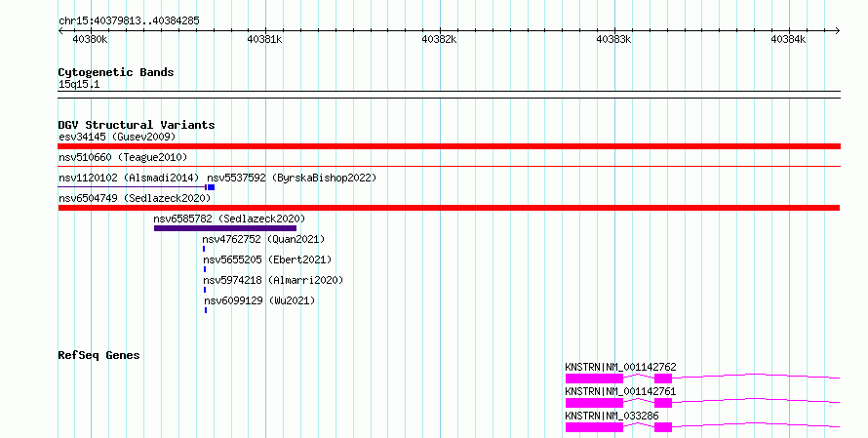This screenshot has height=438, width=868.
Task: Click the purple nsv1120102 variant line
Action: [x=133, y=187]
